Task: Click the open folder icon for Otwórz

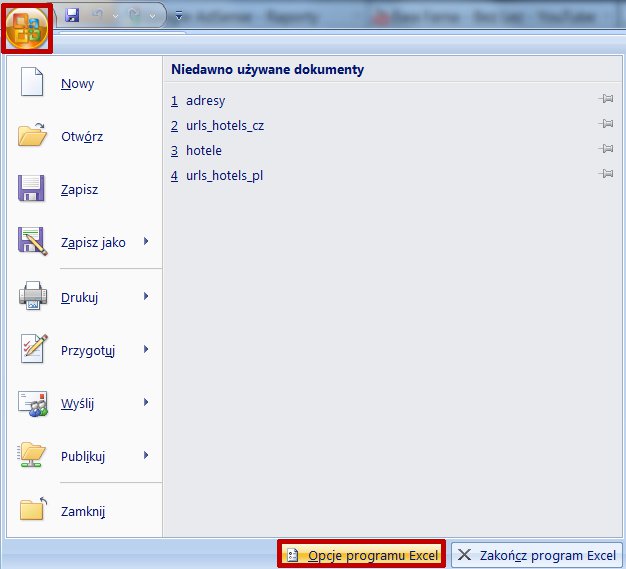Action: point(32,135)
